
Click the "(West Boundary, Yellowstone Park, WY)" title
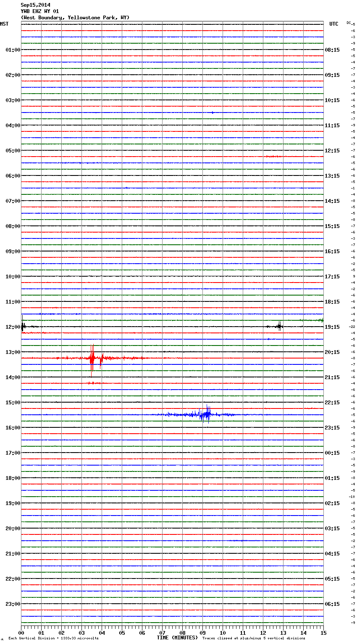click(x=75, y=18)
